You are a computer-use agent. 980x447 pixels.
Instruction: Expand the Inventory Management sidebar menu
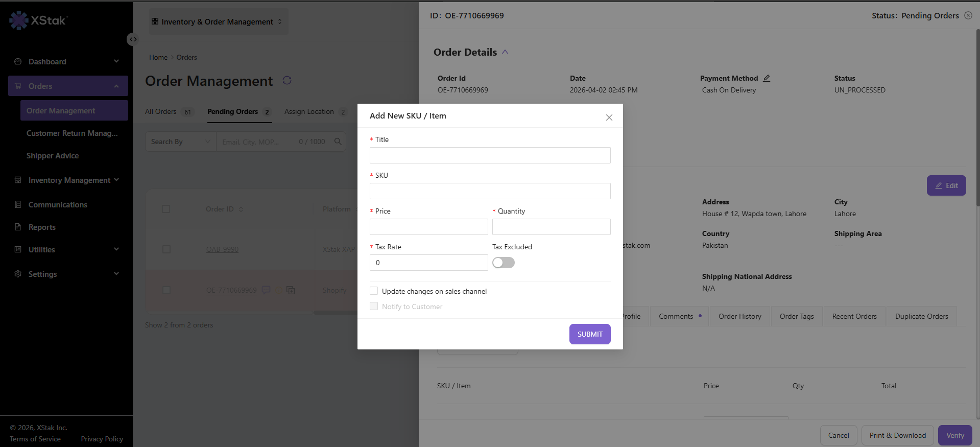coord(68,180)
